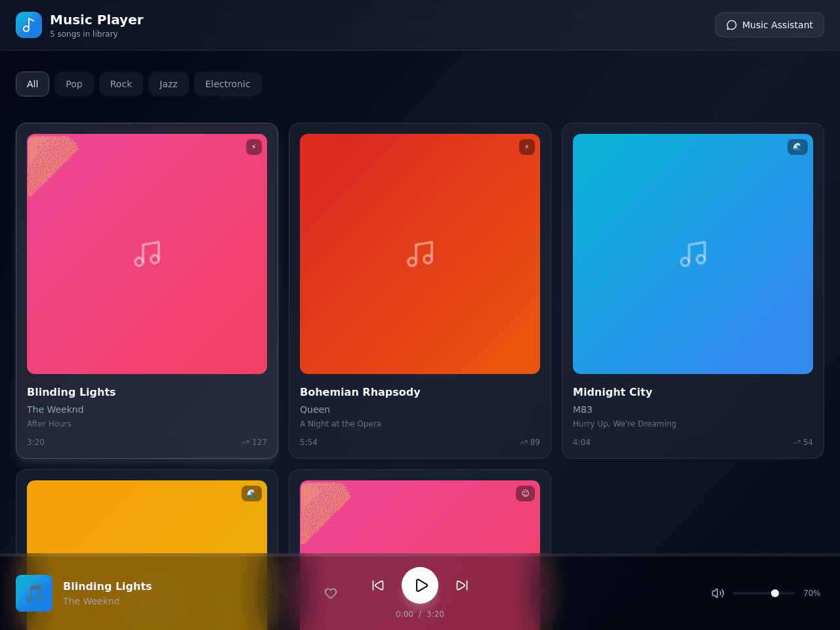Skip to the previous track
Viewport: 840px width, 630px height.
point(378,585)
